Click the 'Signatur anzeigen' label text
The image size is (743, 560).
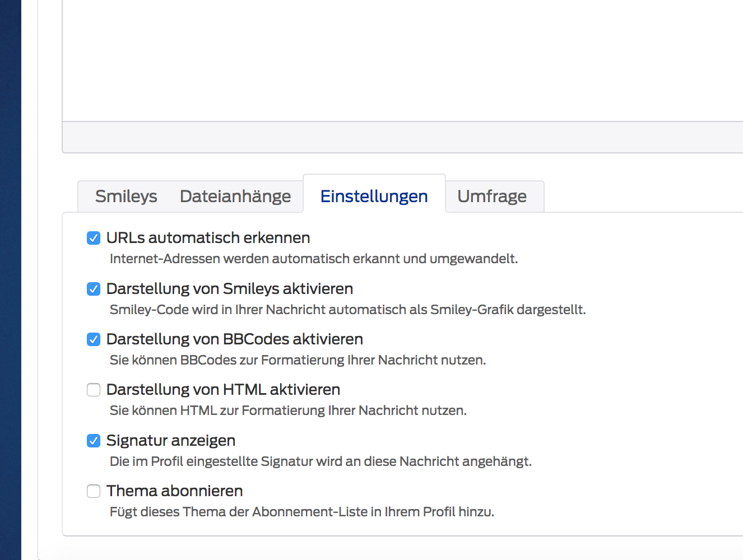click(171, 441)
